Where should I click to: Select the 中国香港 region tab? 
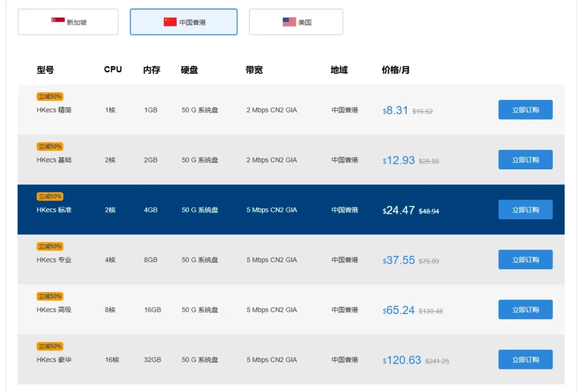click(x=184, y=22)
